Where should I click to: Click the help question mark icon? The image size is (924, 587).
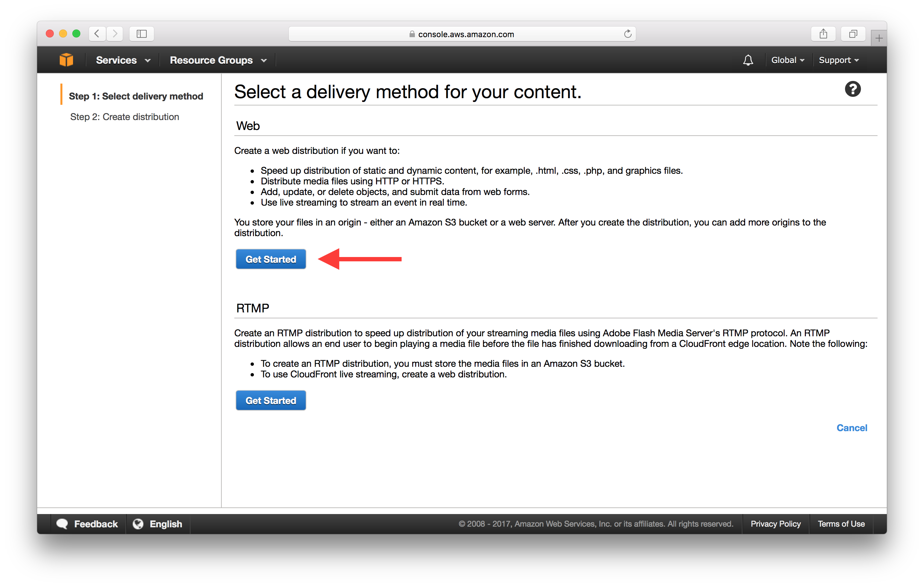[x=853, y=90]
